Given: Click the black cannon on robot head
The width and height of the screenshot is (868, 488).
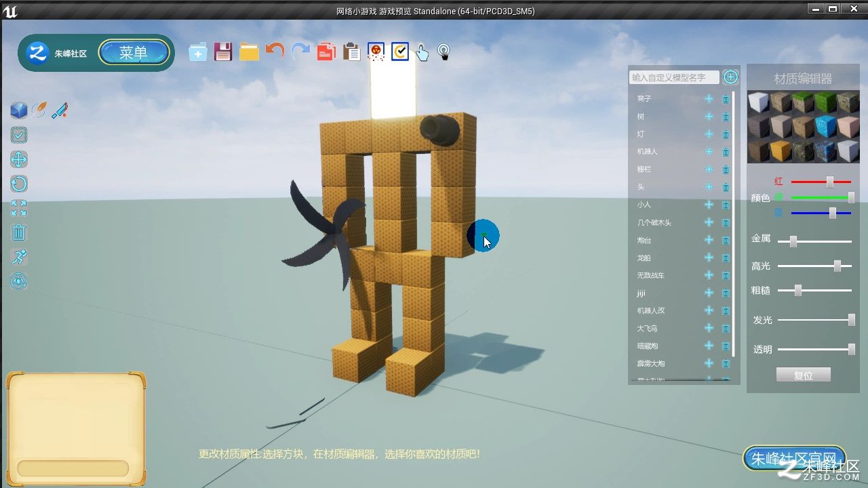Looking at the screenshot, I should click(439, 129).
